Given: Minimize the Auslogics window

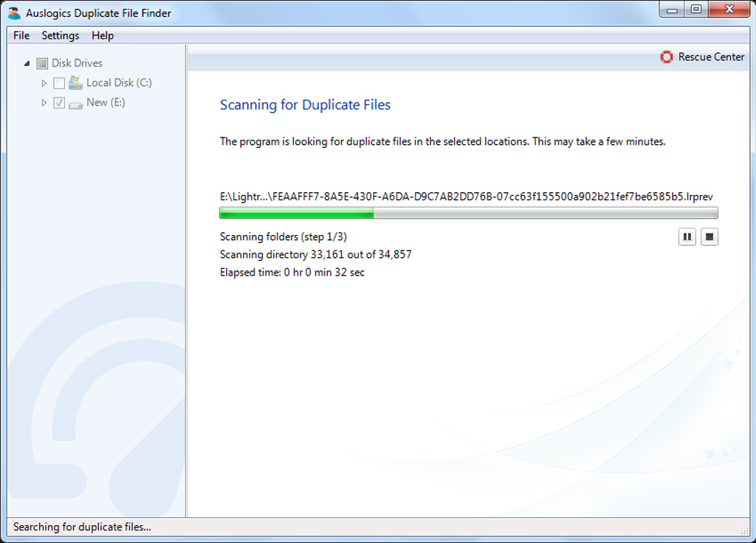Looking at the screenshot, I should tap(672, 10).
